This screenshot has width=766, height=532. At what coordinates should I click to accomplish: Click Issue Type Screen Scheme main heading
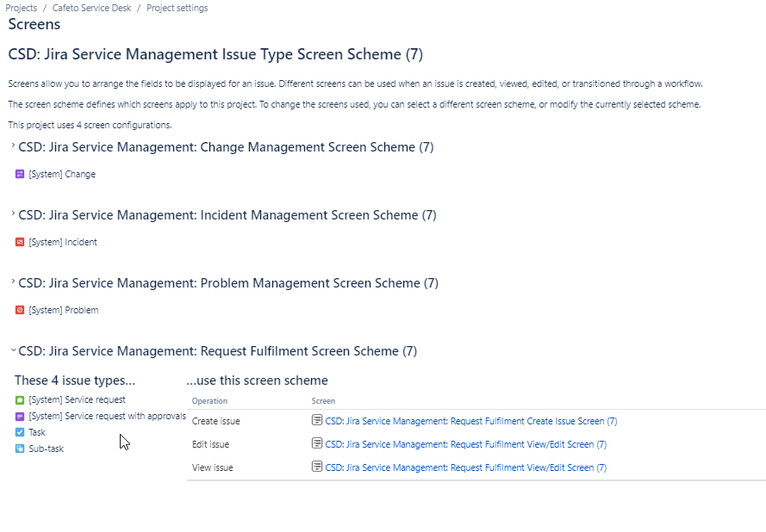point(215,54)
